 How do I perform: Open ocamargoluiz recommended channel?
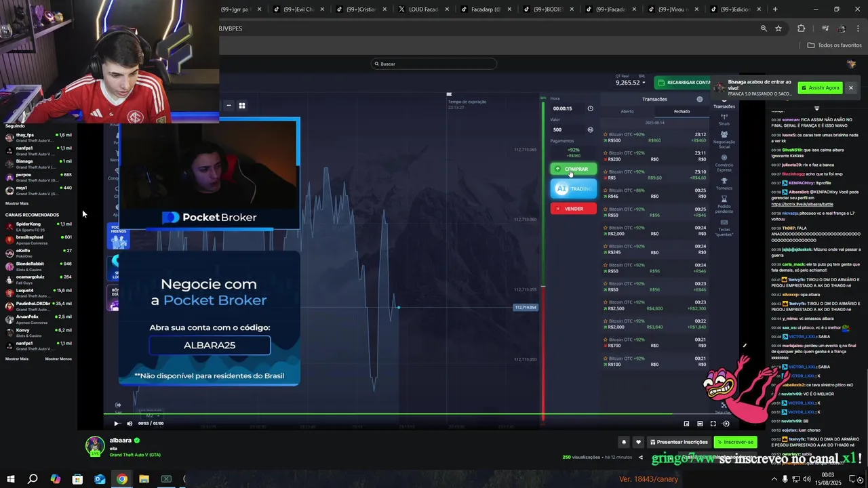[x=39, y=279]
